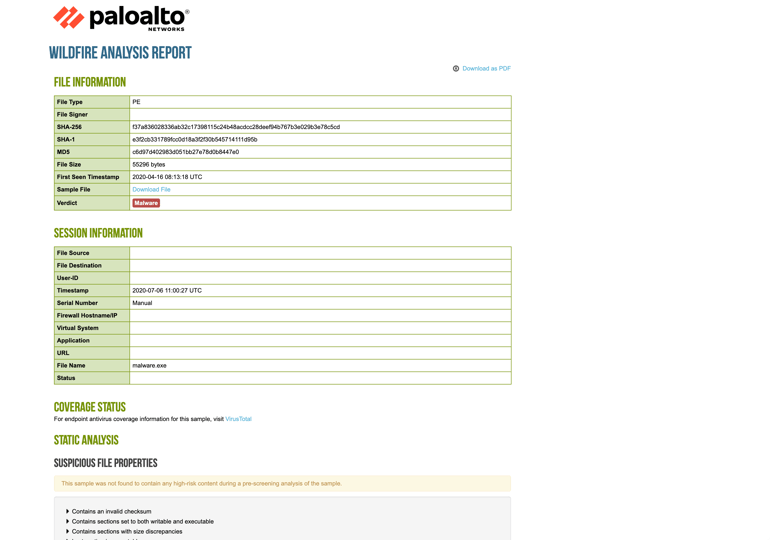Click the Palo Alto Networks logo

[121, 19]
